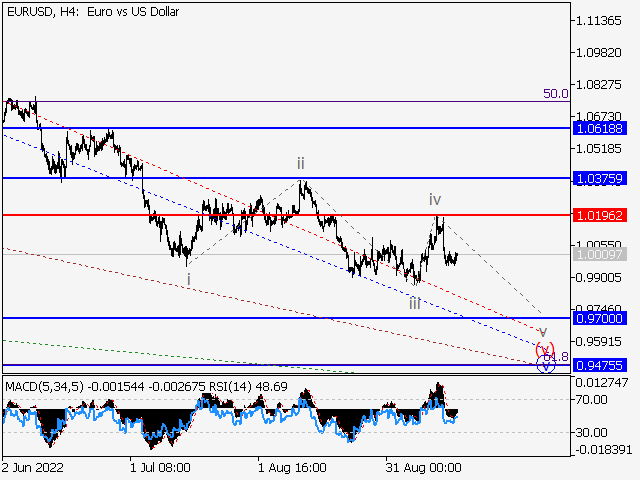Click the red 1.01962 price level label
Viewport: 640px width, 480px height.
pos(600,215)
